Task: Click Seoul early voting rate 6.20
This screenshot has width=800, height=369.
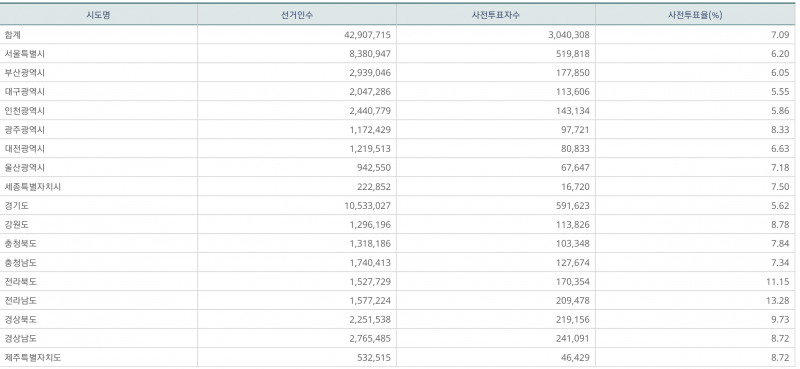Action: click(779, 54)
